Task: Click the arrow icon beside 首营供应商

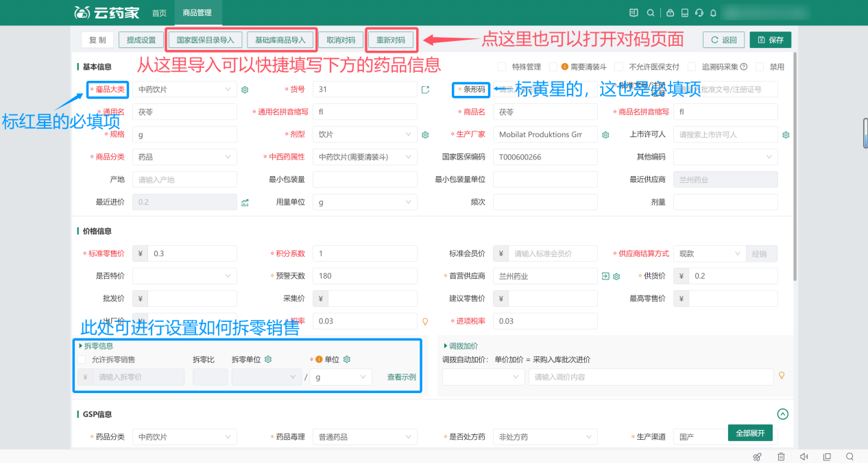Action: click(605, 276)
